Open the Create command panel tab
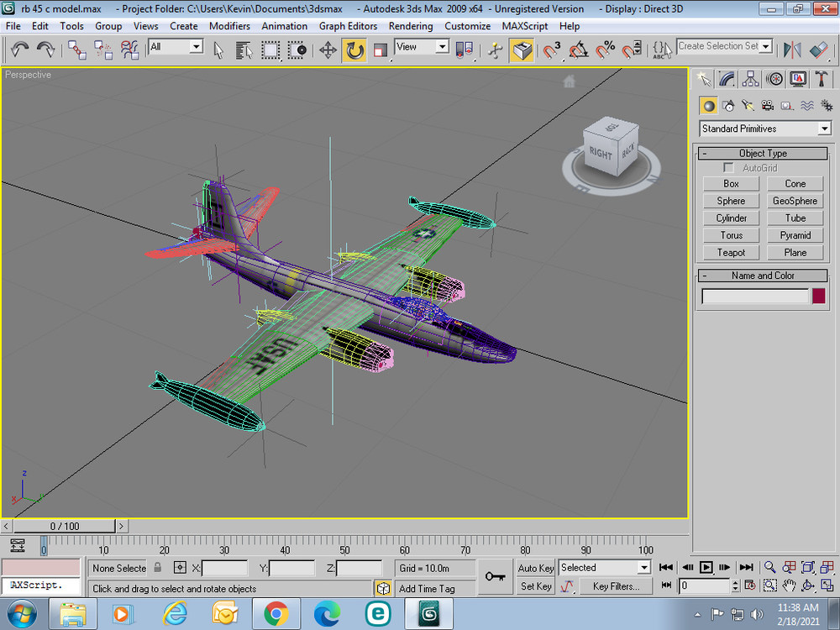This screenshot has width=840, height=630. (x=704, y=79)
